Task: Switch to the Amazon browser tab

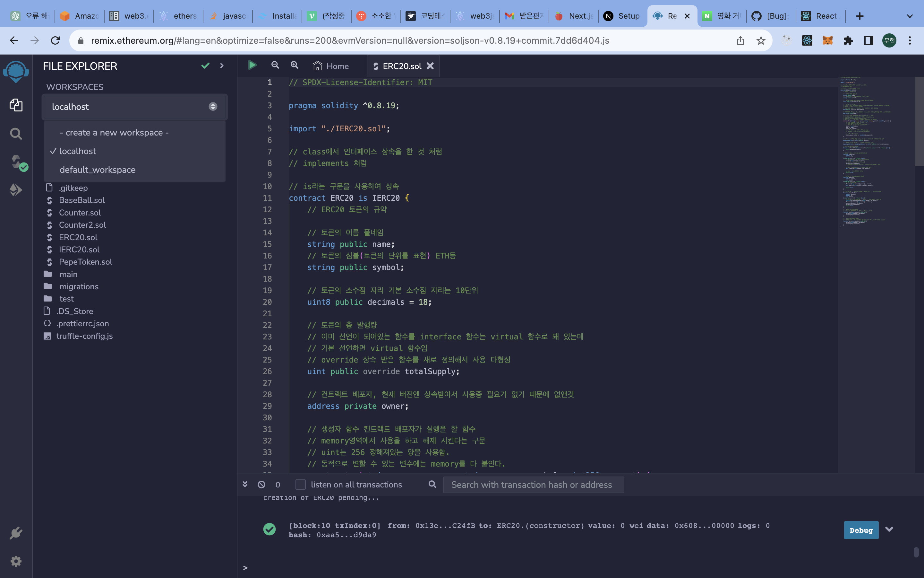Action: click(x=80, y=16)
